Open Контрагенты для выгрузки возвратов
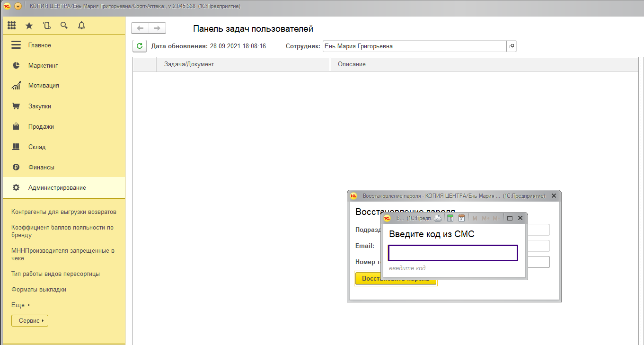Screen dimensions: 644x345 click(64, 212)
